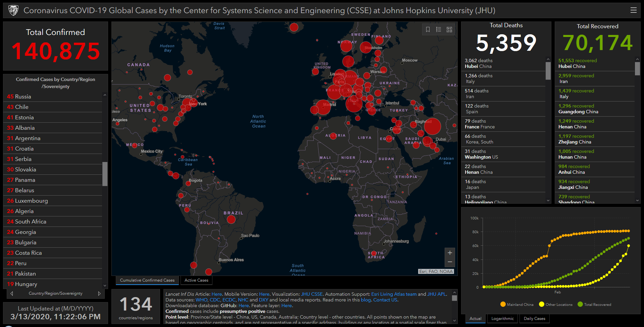Image resolution: width=644 pixels, height=327 pixels.
Task: Select the Actual chart tab
Action: coord(475,319)
